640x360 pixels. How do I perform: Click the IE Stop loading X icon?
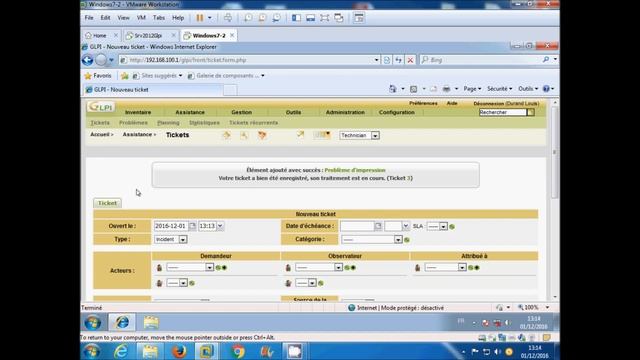click(x=411, y=60)
